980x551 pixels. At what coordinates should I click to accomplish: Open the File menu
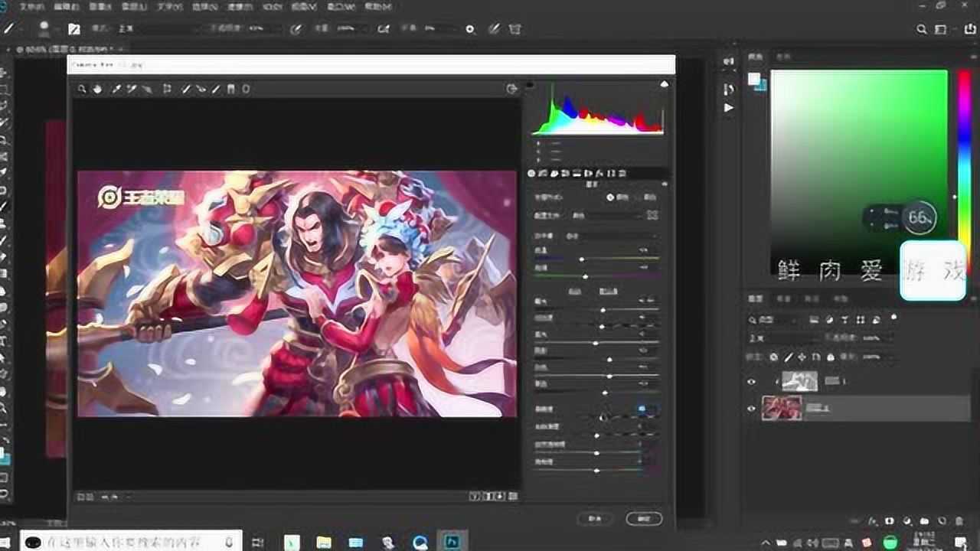click(31, 6)
